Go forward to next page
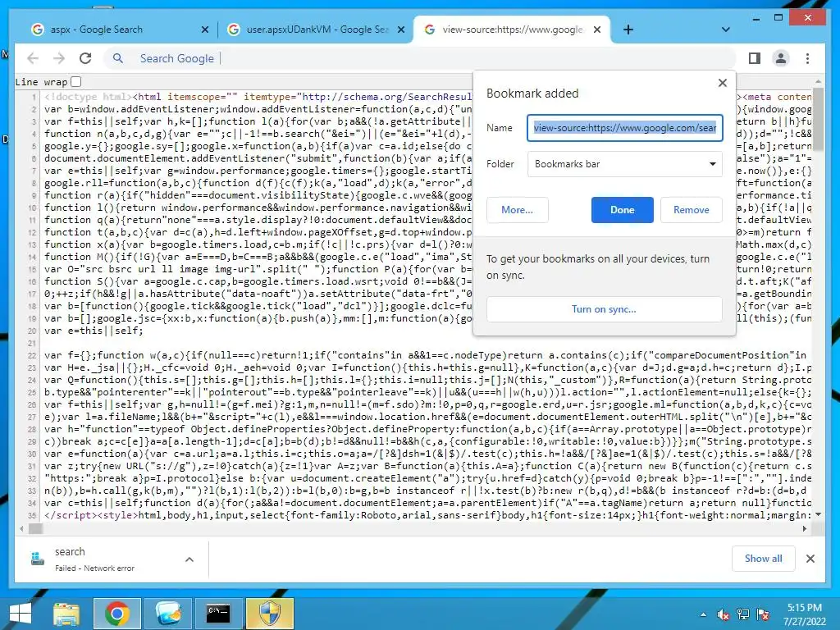Image resolution: width=840 pixels, height=630 pixels. point(59,58)
